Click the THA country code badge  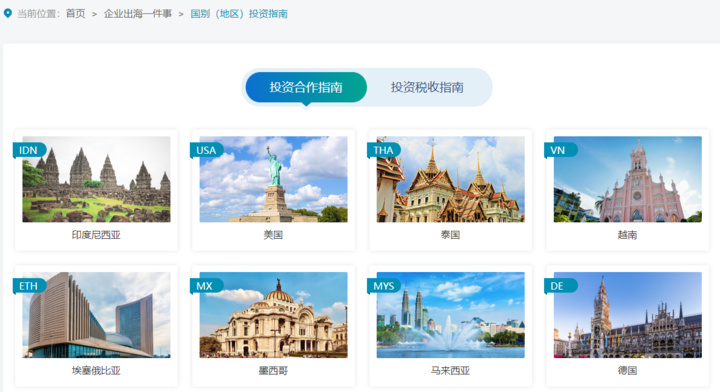pyautogui.click(x=384, y=150)
